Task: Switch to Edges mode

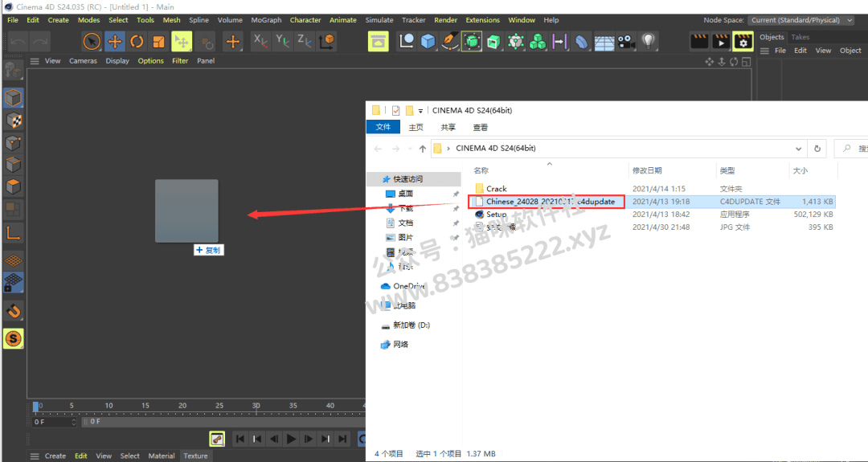Action: 13,165
